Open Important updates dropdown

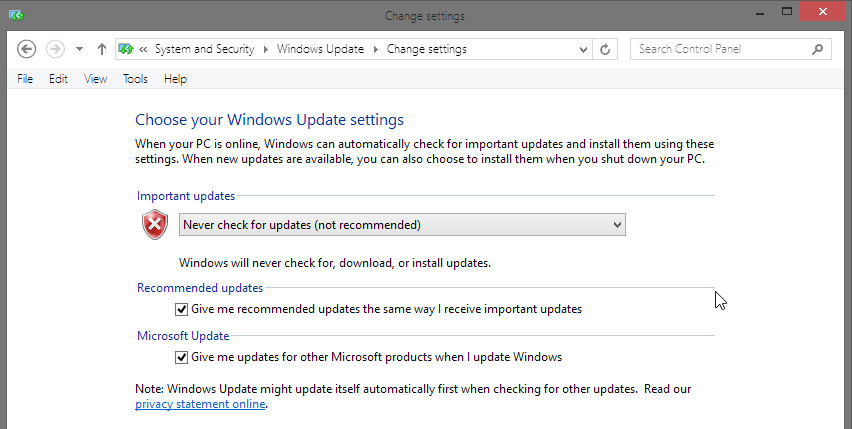(x=402, y=225)
